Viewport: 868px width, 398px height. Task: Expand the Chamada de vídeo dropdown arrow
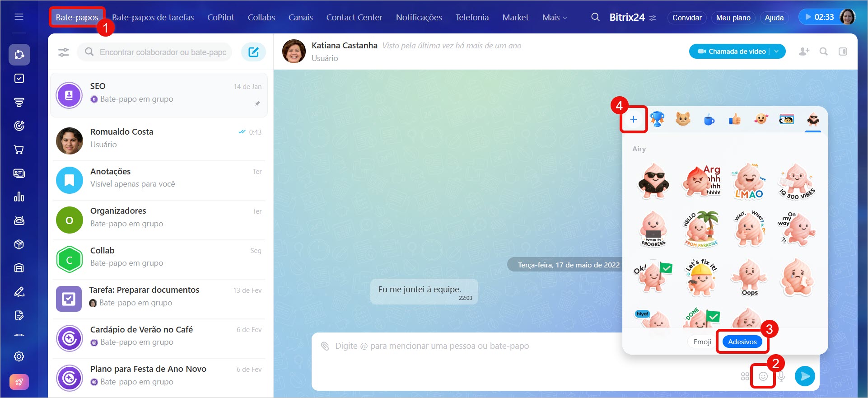pos(777,52)
